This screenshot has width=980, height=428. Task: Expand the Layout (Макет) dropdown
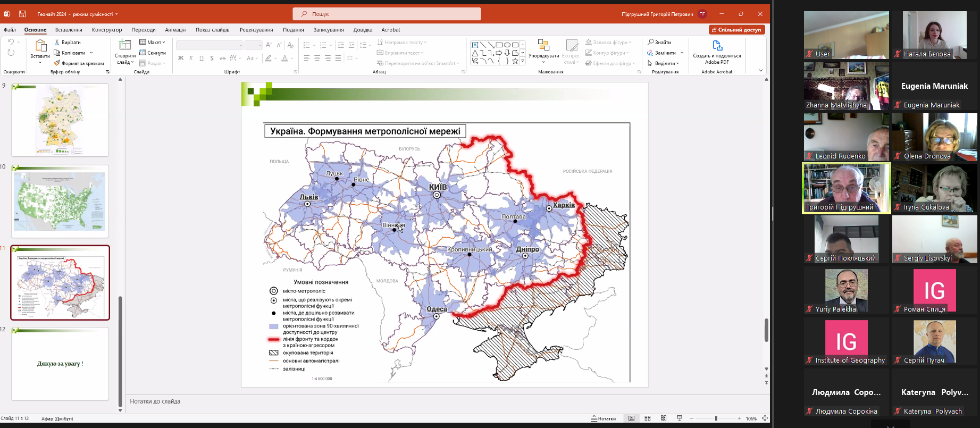[153, 42]
